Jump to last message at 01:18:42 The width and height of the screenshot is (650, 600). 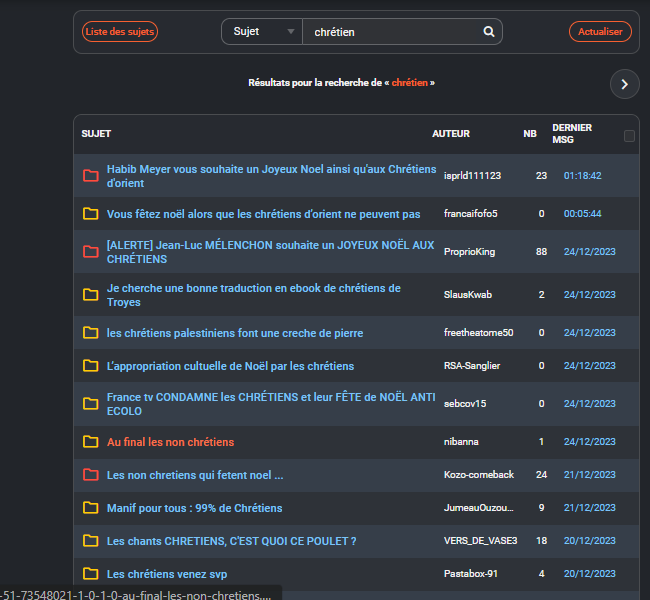[x=582, y=176]
